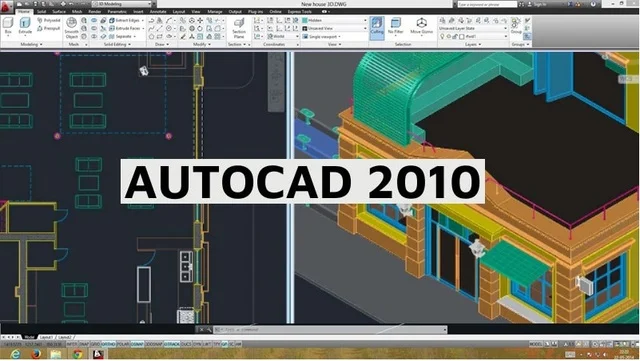The width and height of the screenshot is (640, 361).
Task: Expand the Modify panel
Action: tap(202, 44)
